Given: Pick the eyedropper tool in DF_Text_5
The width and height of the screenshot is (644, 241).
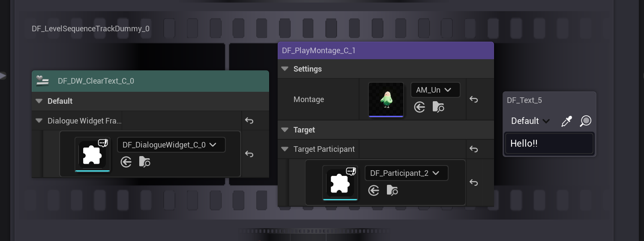Looking at the screenshot, I should coord(566,121).
